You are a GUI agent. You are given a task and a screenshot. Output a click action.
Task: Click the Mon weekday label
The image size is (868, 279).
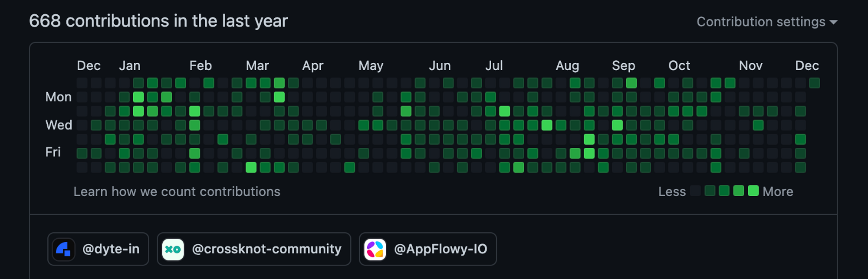point(59,97)
